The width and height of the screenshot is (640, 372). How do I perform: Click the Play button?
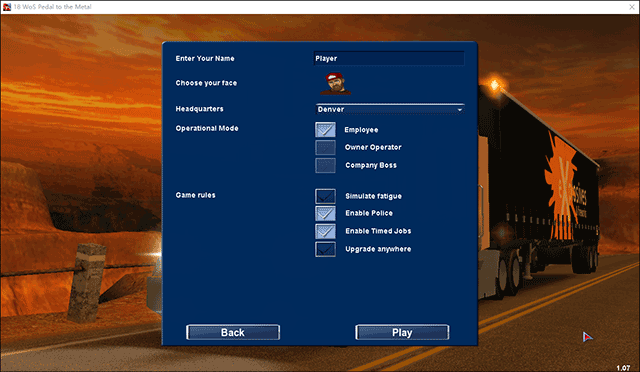pos(402,332)
